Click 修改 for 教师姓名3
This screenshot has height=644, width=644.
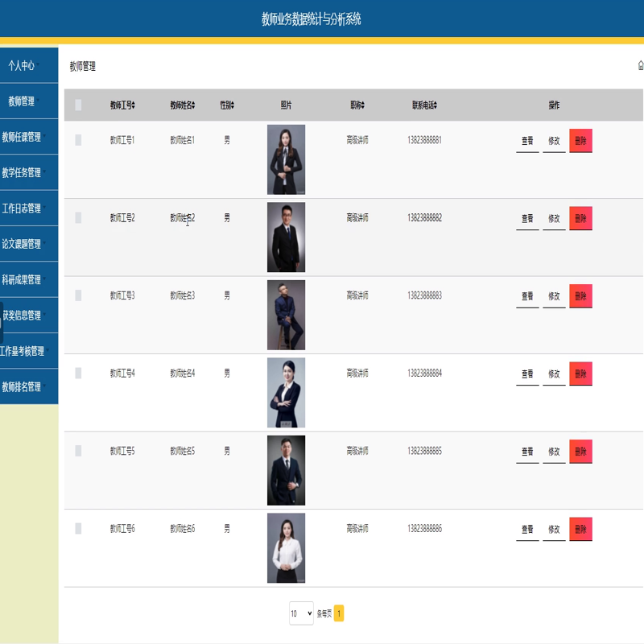(x=554, y=296)
